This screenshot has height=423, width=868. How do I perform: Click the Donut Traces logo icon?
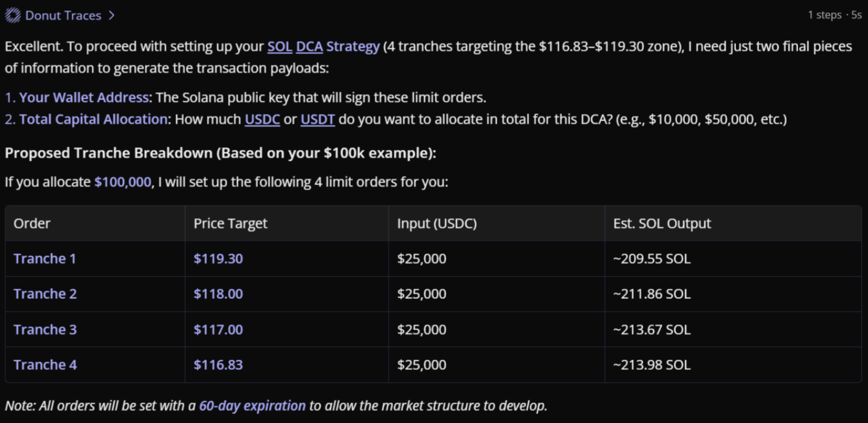tap(13, 16)
